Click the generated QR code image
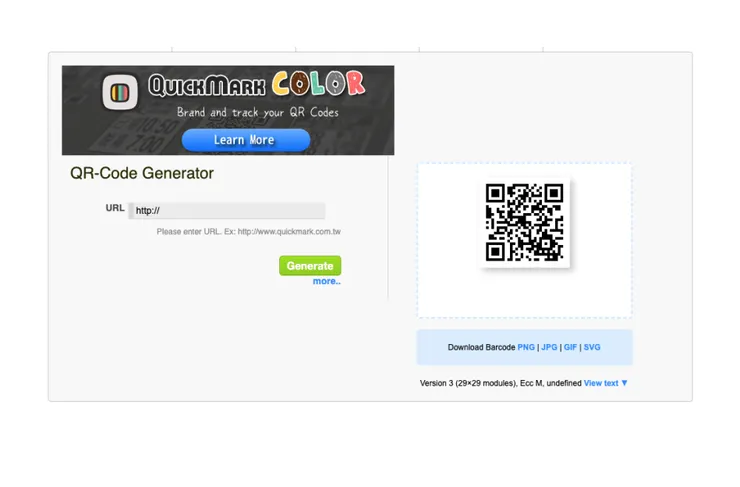 click(524, 222)
